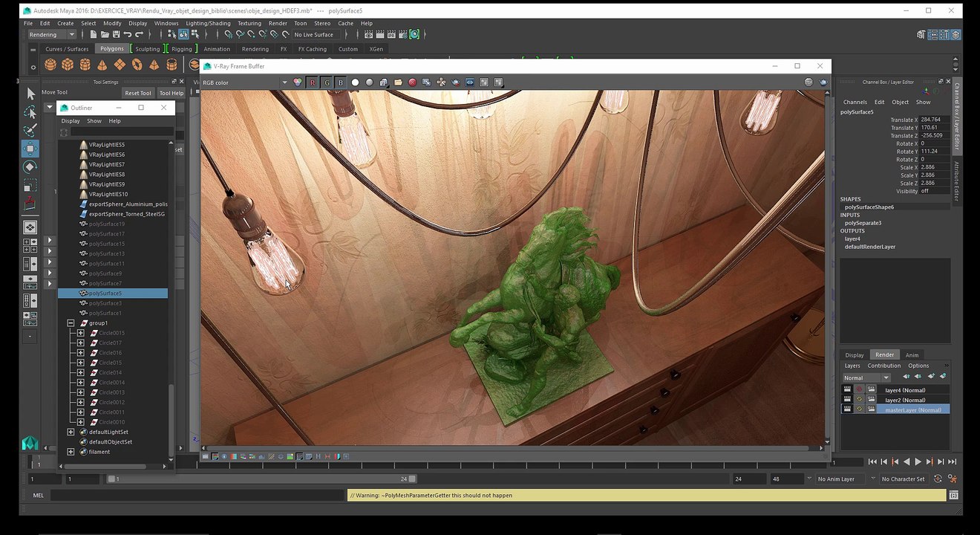This screenshot has height=535, width=980.
Task: Open RGB color channel dropdown in frame buffer
Action: [284, 82]
